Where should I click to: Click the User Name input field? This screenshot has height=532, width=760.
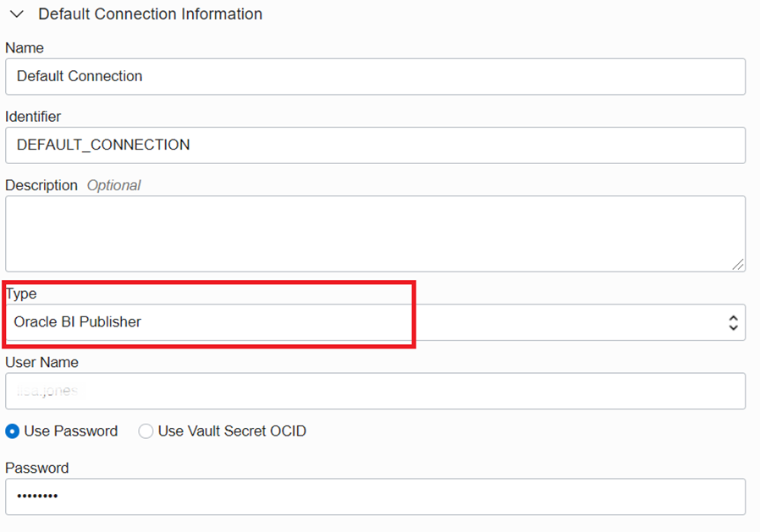coord(375,391)
